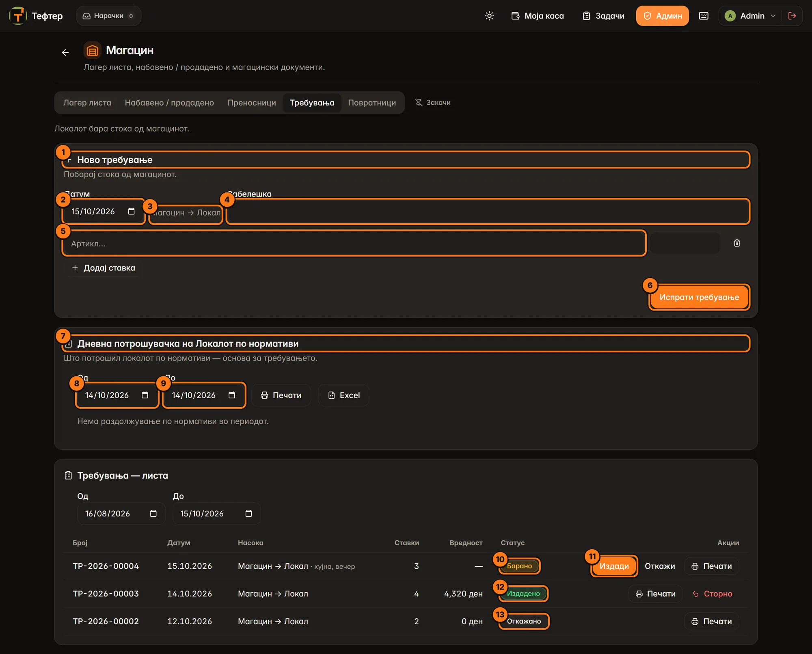This screenshot has width=812, height=654.
Task: Print requisition ТР-2026-00003
Action: point(655,594)
